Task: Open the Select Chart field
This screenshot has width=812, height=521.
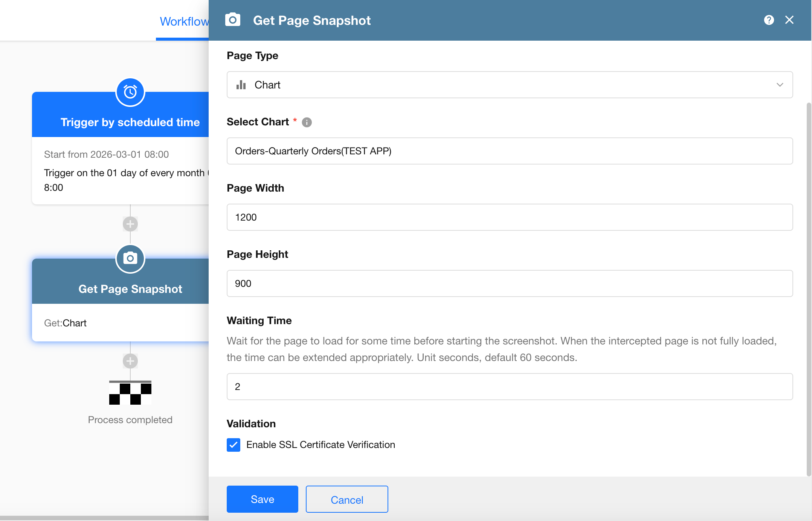Action: pyautogui.click(x=509, y=151)
